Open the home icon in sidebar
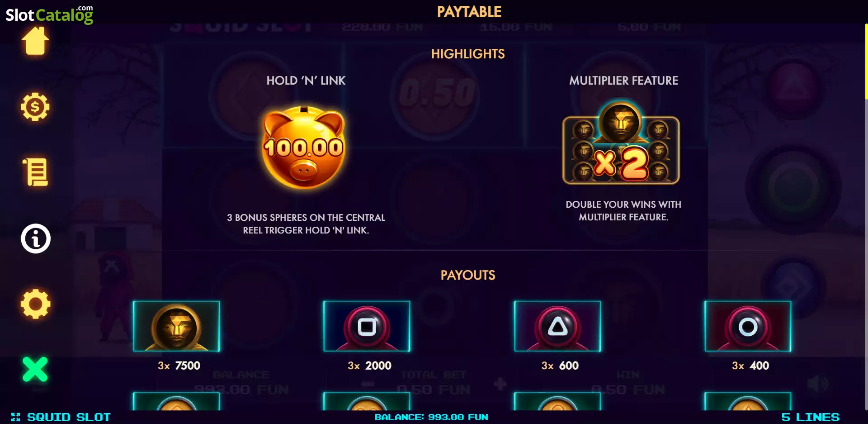This screenshot has width=868, height=424. [35, 41]
